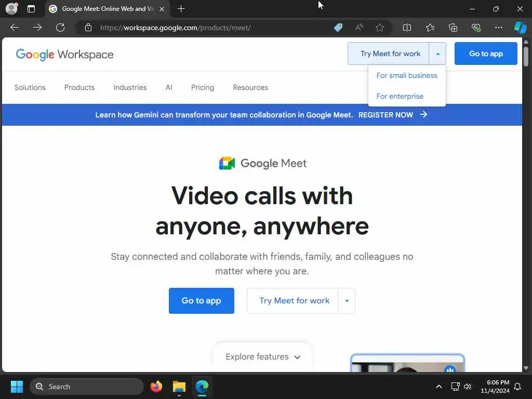
Task: Open the Favorites list
Action: pyautogui.click(x=430, y=28)
